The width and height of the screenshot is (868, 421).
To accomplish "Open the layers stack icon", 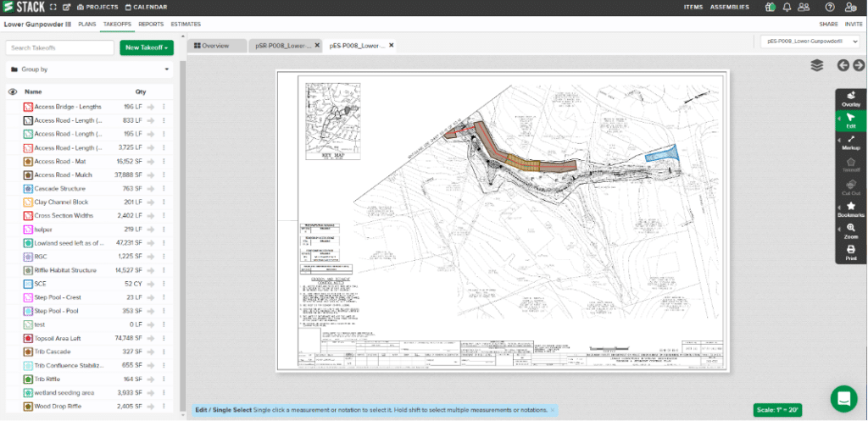I will click(816, 66).
